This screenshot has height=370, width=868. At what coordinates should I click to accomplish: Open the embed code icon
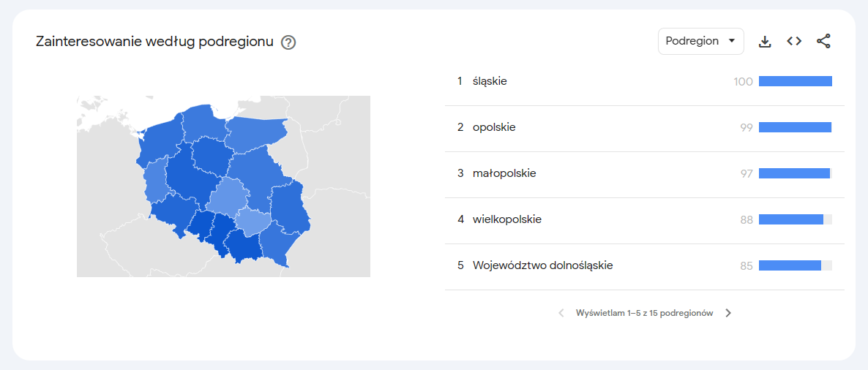pos(794,42)
